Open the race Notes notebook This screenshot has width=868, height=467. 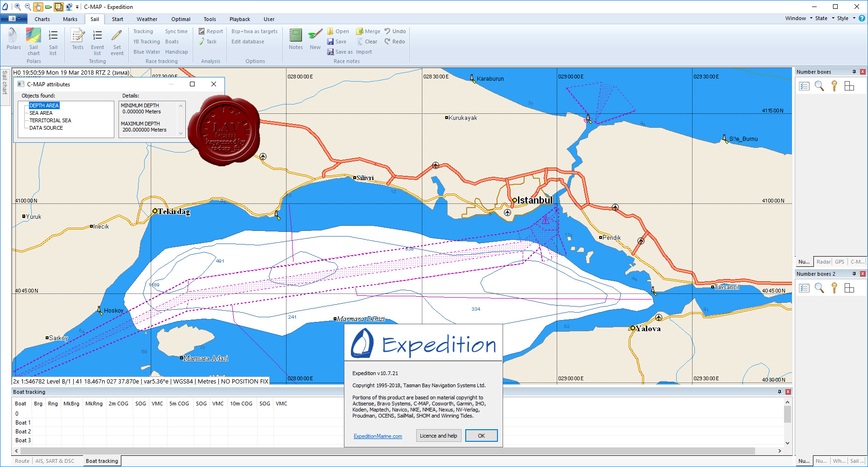click(x=296, y=39)
